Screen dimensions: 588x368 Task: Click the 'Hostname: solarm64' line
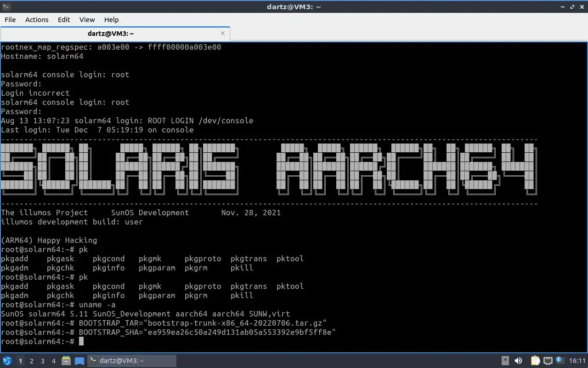[42, 56]
